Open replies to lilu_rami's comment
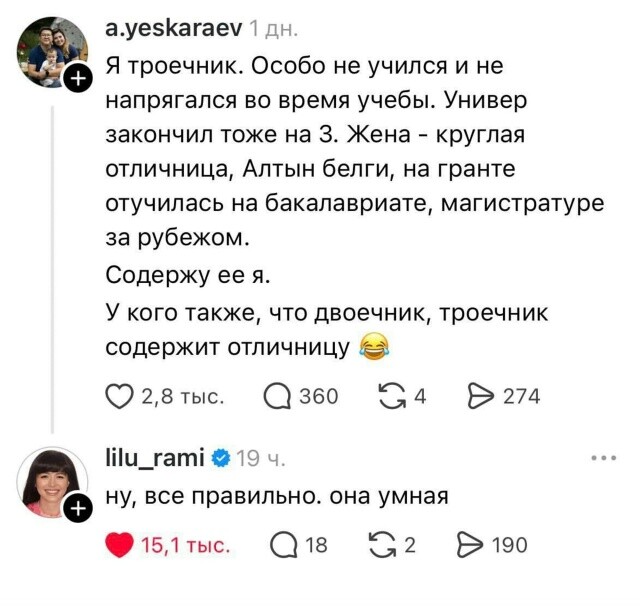This screenshot has height=606, width=640. [282, 545]
